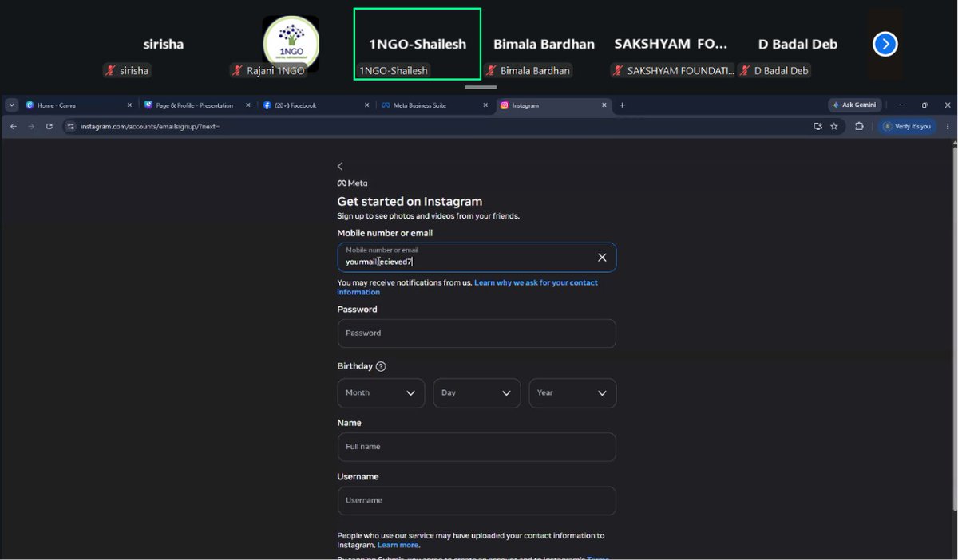Close the Facebook tab
Image resolution: width=958 pixels, height=560 pixels.
pyautogui.click(x=367, y=105)
